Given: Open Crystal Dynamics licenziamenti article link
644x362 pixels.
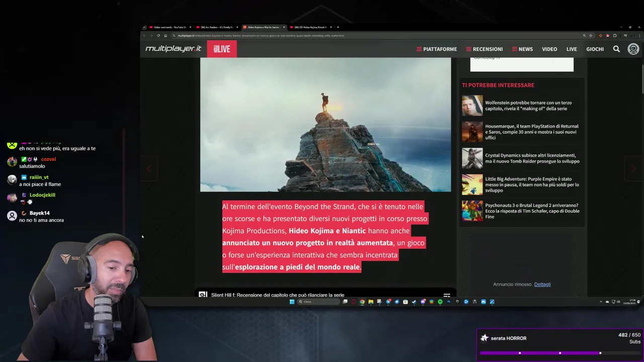Looking at the screenshot, I should pyautogui.click(x=532, y=158).
